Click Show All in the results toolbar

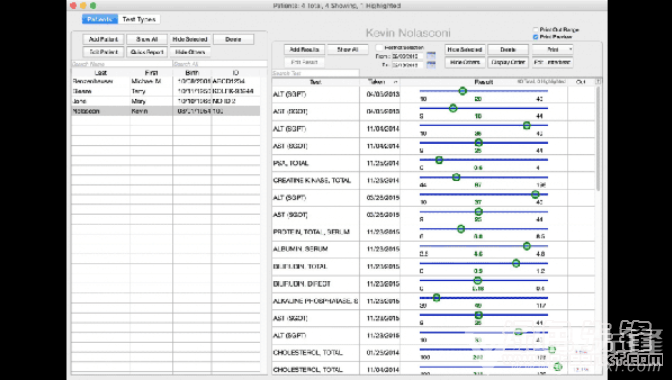[348, 50]
